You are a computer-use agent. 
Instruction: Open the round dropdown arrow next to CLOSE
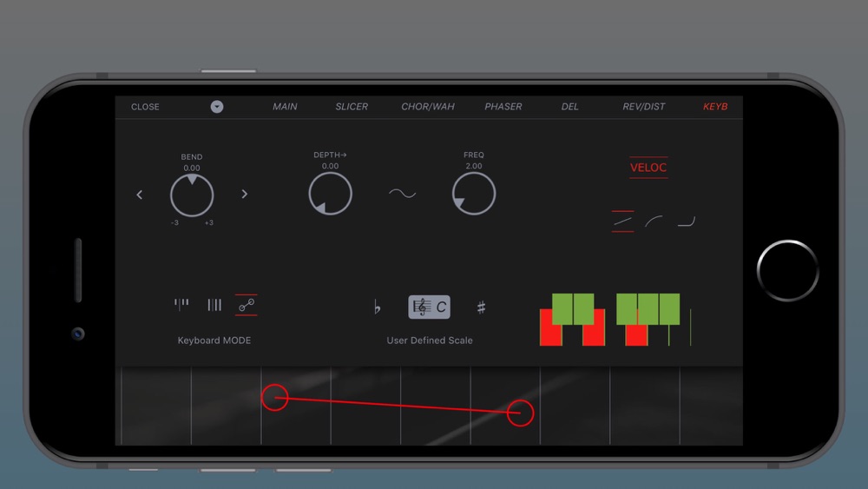217,107
